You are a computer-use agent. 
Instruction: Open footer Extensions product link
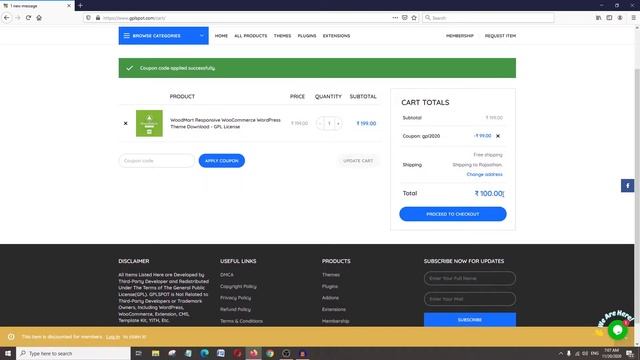(x=334, y=309)
